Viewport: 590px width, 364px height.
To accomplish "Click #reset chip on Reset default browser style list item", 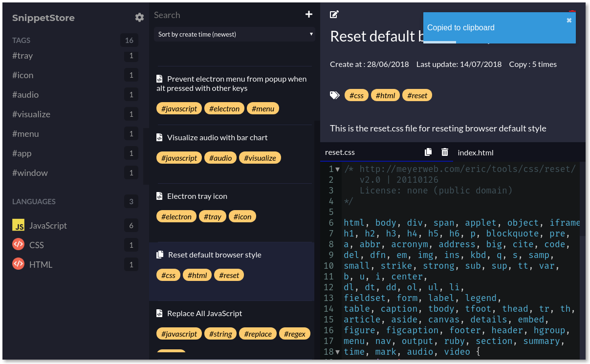I will pyautogui.click(x=229, y=275).
